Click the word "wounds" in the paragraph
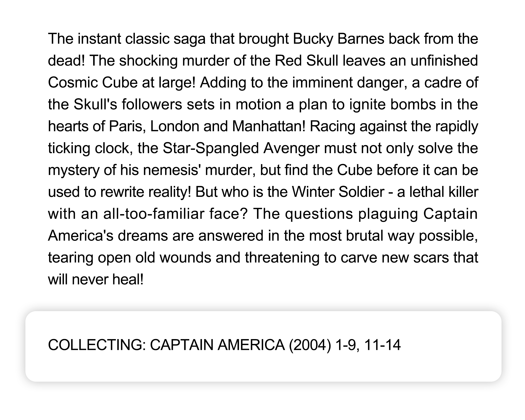This screenshot has width=525, height=420. [x=185, y=258]
